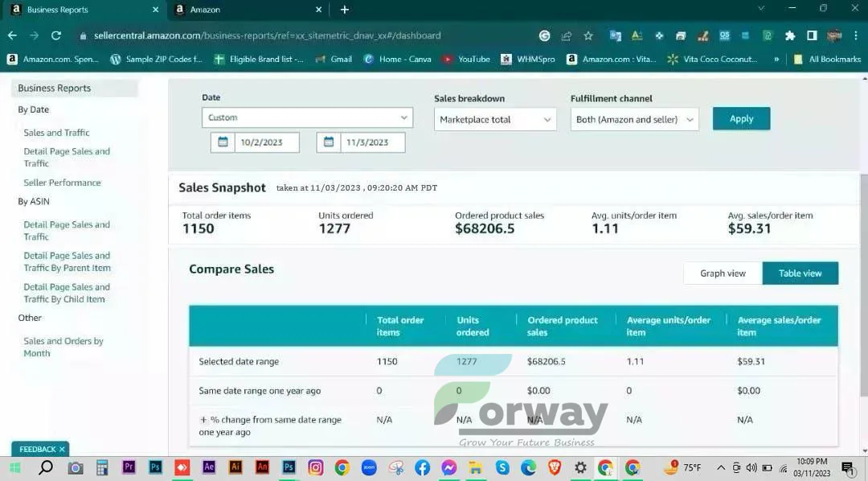
Task: Open the end date calendar icon
Action: click(x=328, y=142)
